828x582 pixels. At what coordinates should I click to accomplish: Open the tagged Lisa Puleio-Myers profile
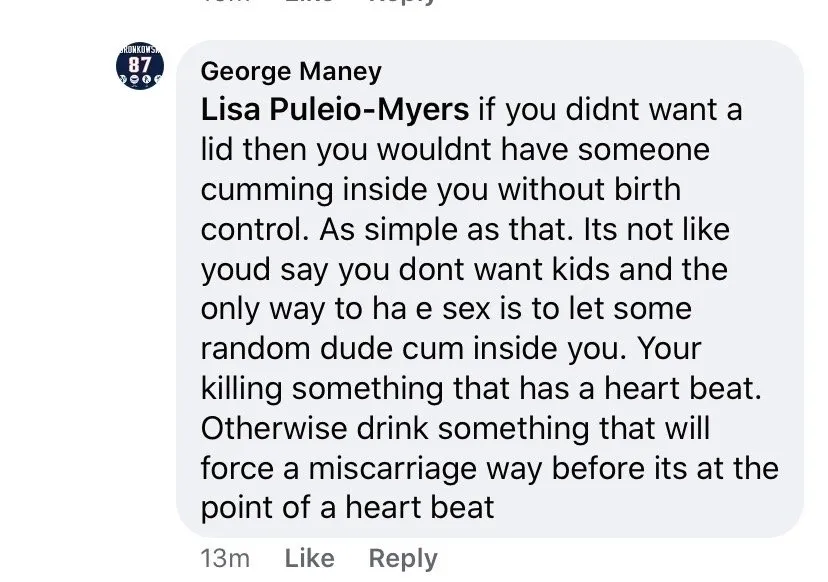tap(335, 109)
